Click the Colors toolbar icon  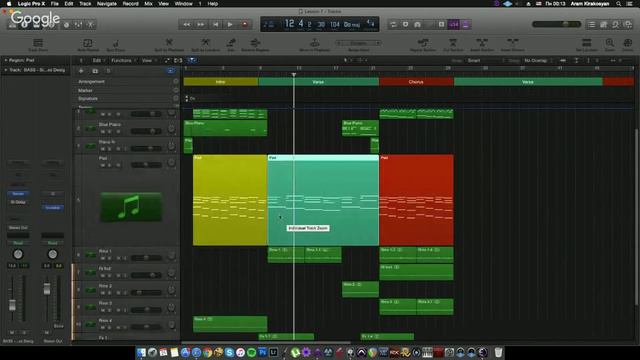coord(628,44)
